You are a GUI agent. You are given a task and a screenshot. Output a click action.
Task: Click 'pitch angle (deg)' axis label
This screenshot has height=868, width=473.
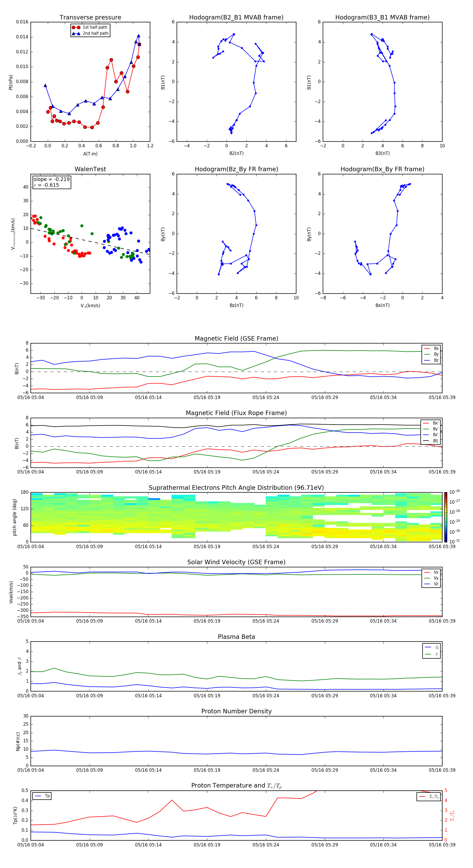point(14,517)
